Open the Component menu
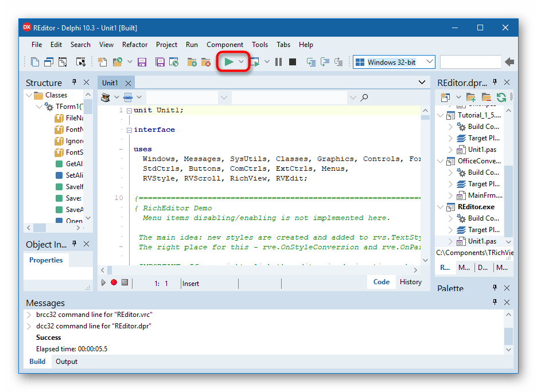 (x=225, y=45)
